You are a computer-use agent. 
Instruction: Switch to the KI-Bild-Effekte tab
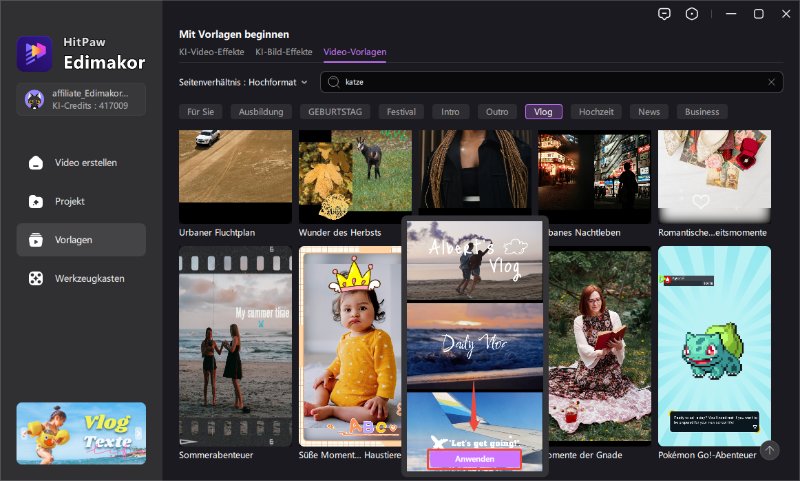point(284,51)
